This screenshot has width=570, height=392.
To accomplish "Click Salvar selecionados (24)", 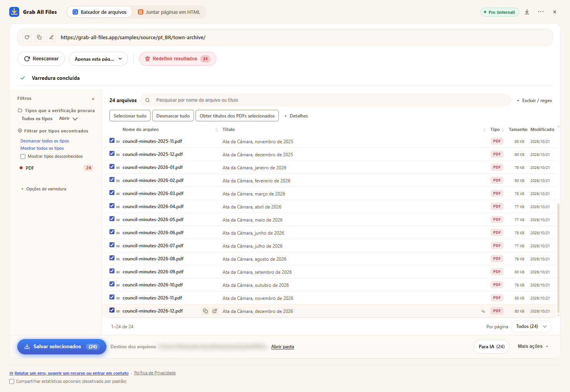I will click(x=62, y=347).
